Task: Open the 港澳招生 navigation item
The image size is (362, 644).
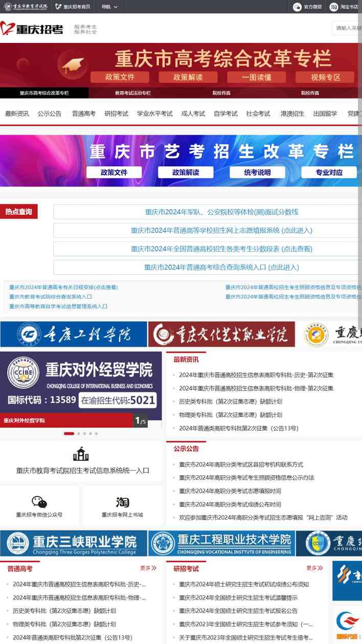Action: [x=292, y=114]
